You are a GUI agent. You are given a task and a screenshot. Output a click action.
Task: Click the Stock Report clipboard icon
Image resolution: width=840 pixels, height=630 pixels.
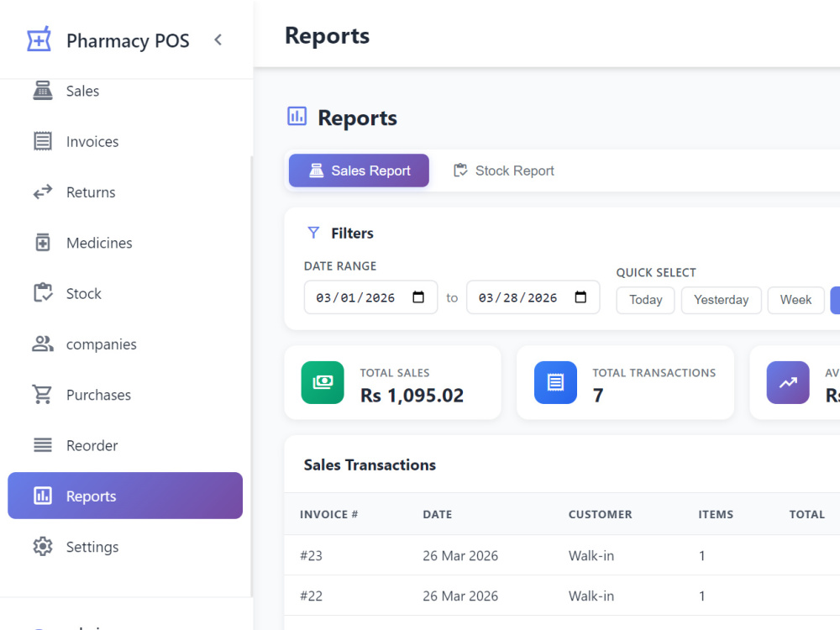[x=460, y=171]
